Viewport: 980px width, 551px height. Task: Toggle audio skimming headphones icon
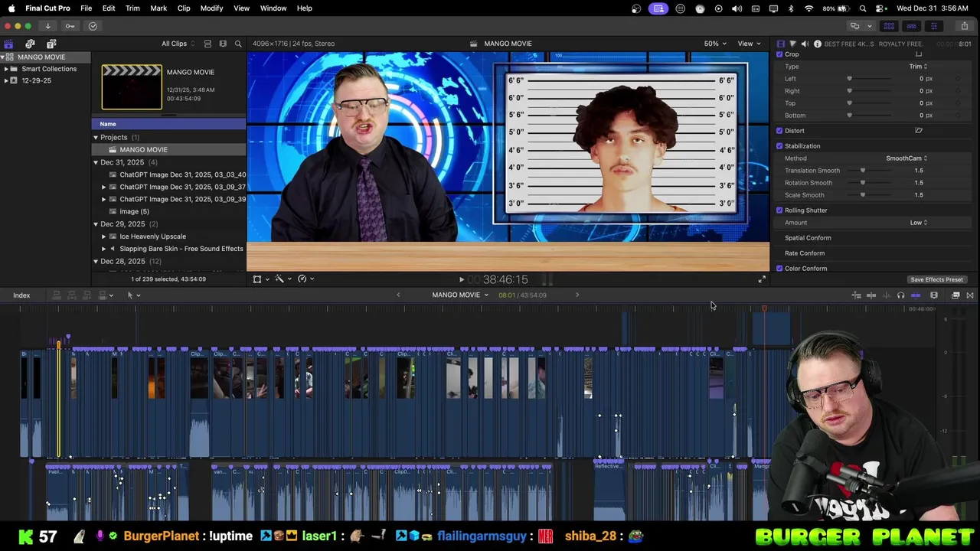(x=900, y=295)
